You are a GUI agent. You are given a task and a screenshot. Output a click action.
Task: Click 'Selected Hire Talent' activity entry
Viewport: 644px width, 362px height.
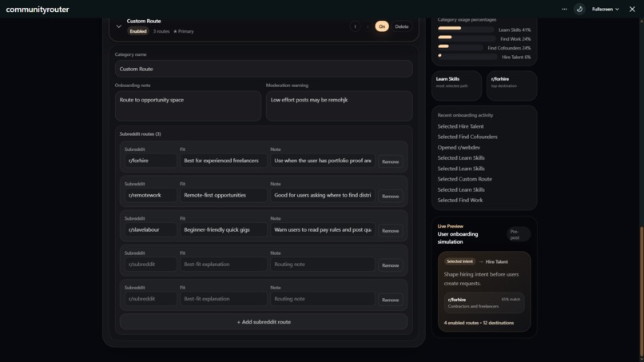tap(460, 126)
